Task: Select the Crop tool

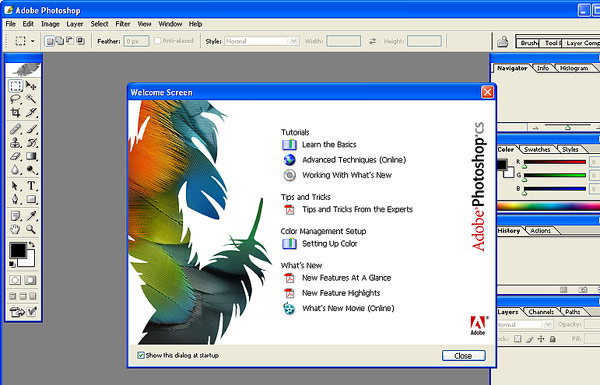Action: 16,113
